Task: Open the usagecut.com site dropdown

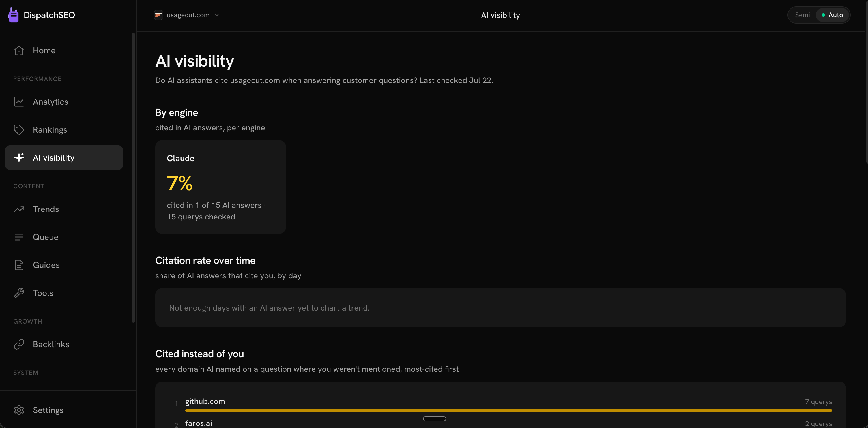Action: pyautogui.click(x=187, y=15)
